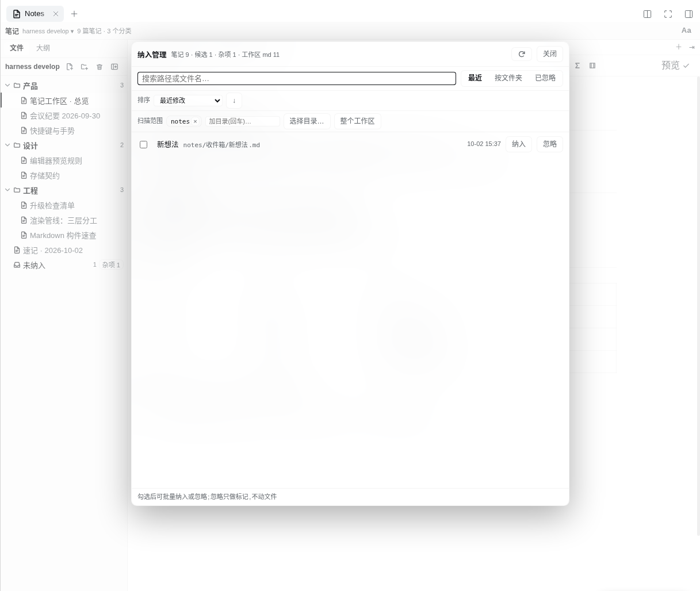Toggle sort direction arrow button

coord(234,101)
